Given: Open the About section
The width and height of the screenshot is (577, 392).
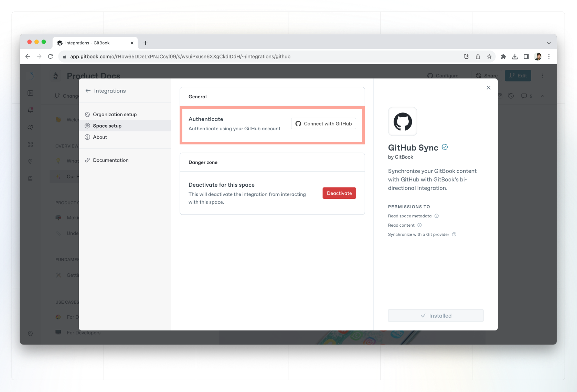Looking at the screenshot, I should point(100,137).
